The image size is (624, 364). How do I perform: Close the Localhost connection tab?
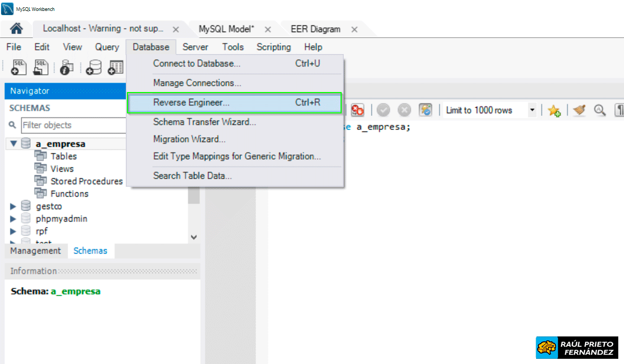pos(176,30)
